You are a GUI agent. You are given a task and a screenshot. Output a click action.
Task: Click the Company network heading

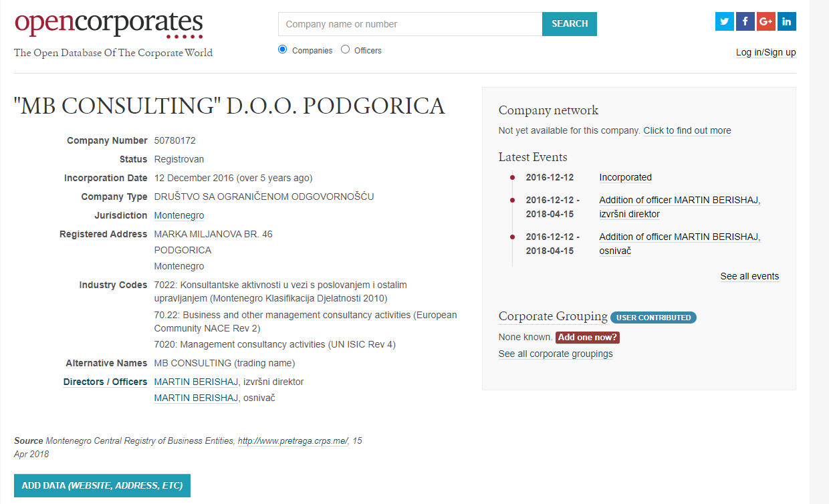coord(549,110)
